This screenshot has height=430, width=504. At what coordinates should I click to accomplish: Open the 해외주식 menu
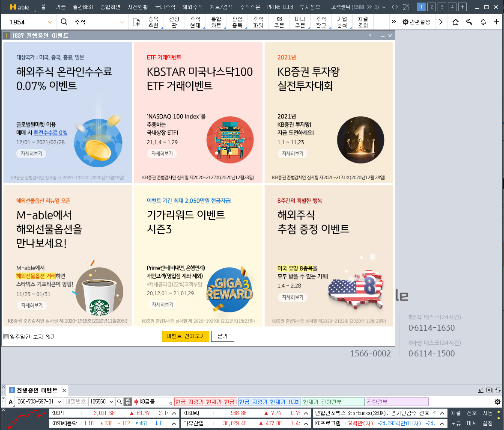click(x=192, y=7)
